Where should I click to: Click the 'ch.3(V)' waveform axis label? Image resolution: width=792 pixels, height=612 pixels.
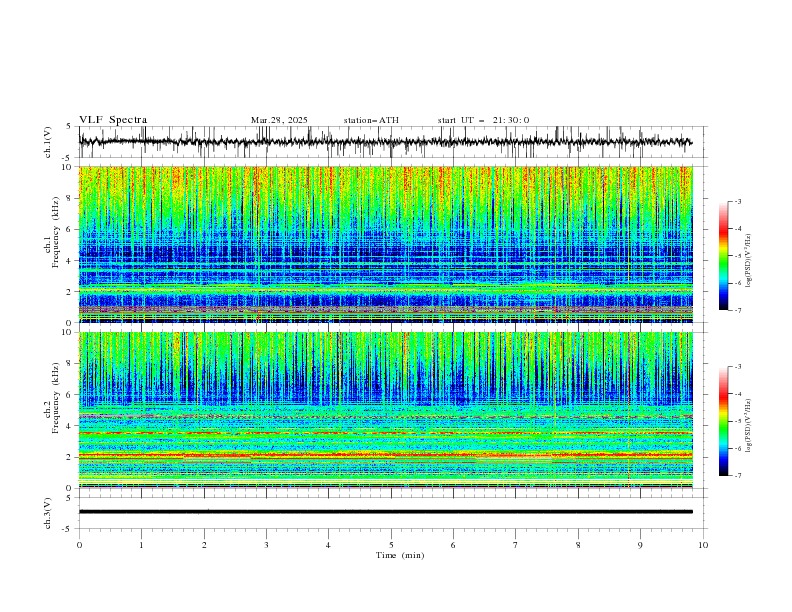pyautogui.click(x=48, y=513)
